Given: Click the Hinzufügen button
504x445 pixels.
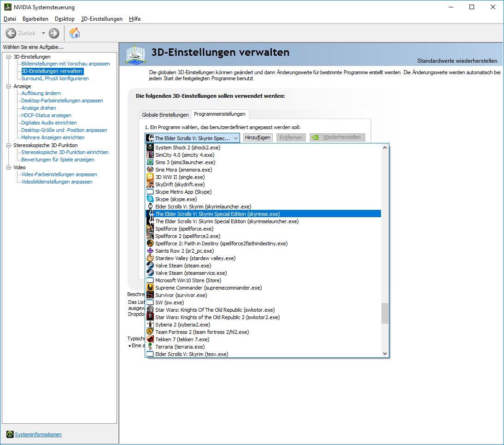Looking at the screenshot, I should tap(258, 137).
